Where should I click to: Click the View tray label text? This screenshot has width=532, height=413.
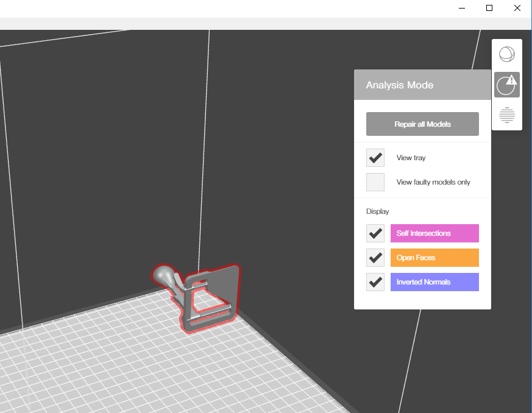click(411, 158)
